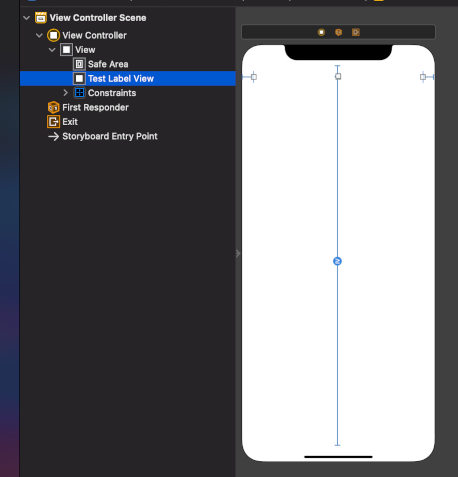Click the left edge resize handle on canvas

point(254,77)
